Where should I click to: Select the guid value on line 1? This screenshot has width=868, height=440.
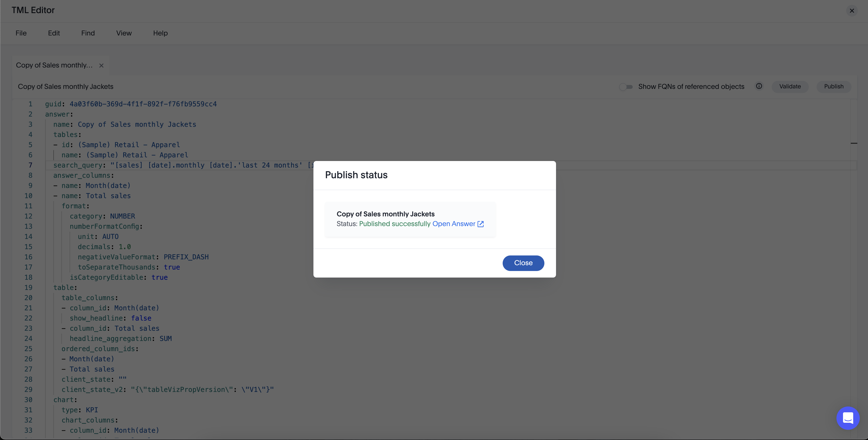[143, 104]
